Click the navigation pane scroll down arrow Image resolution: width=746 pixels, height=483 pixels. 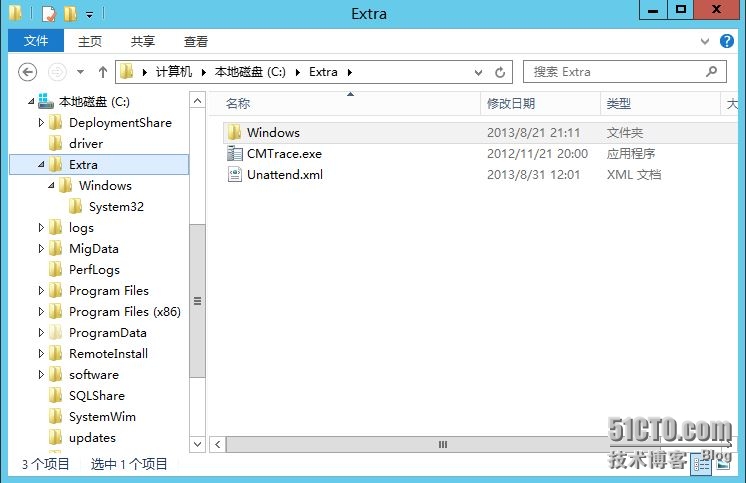[197, 444]
